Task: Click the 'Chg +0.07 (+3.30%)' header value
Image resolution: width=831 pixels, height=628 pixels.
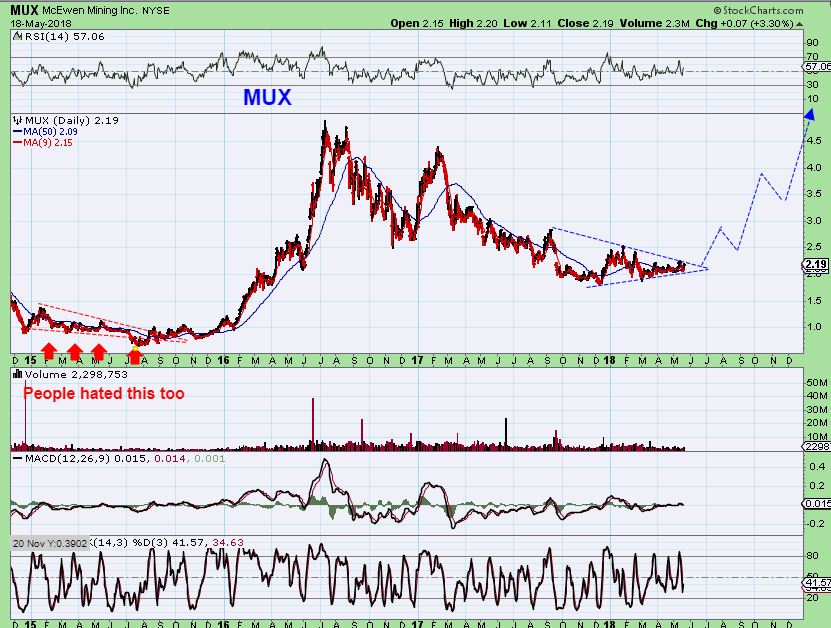Action: tap(745, 23)
